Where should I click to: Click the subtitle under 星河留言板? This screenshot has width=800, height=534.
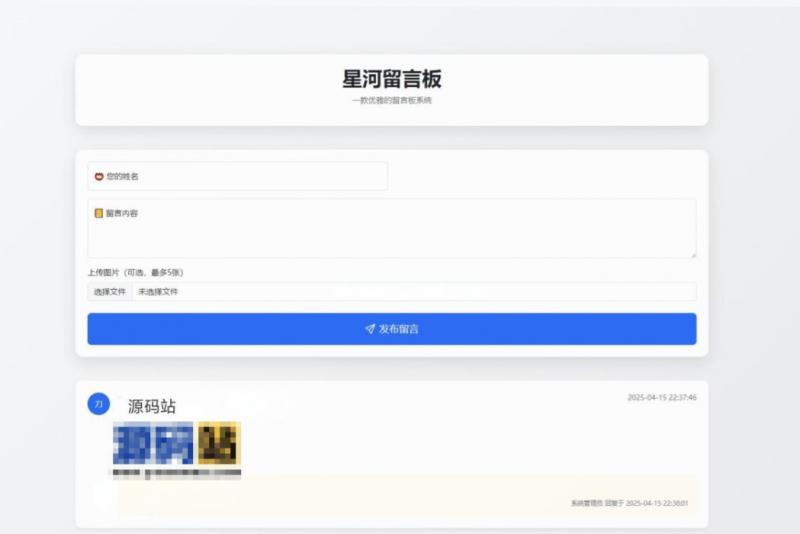(x=392, y=101)
